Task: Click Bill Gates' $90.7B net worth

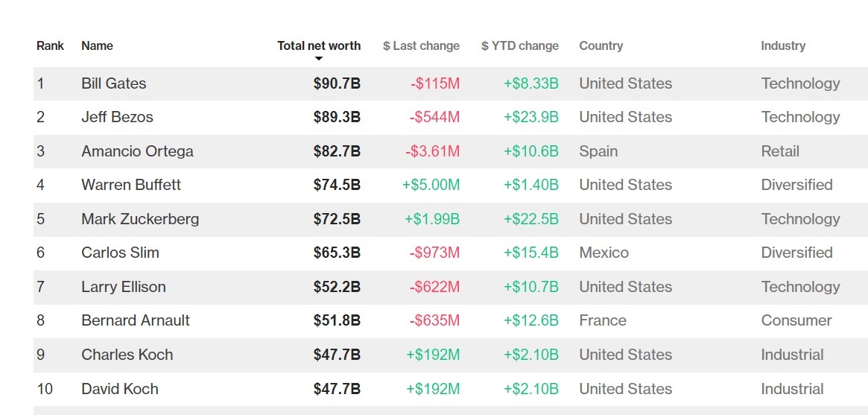Action: (337, 83)
